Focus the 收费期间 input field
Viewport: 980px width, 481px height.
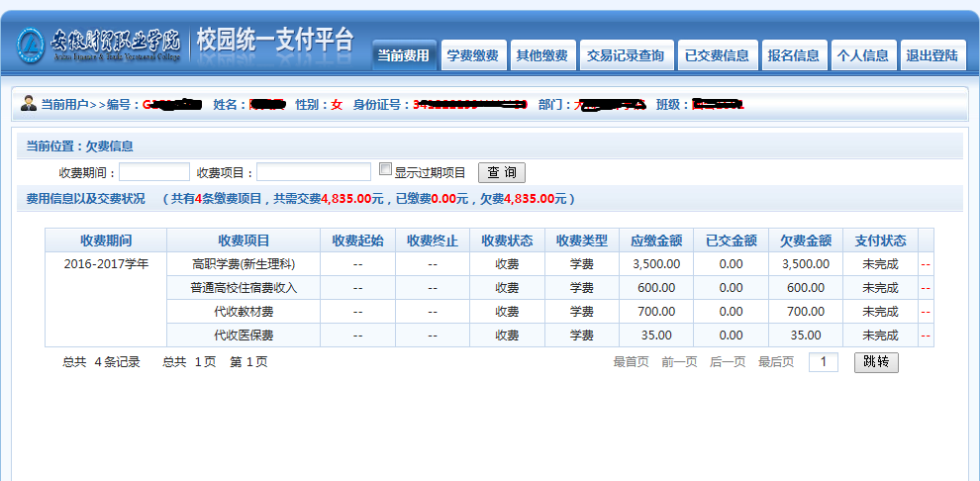point(154,172)
